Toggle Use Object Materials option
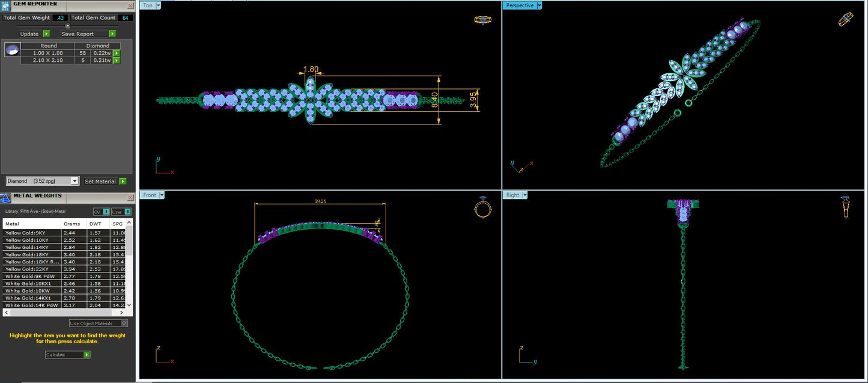 point(99,323)
